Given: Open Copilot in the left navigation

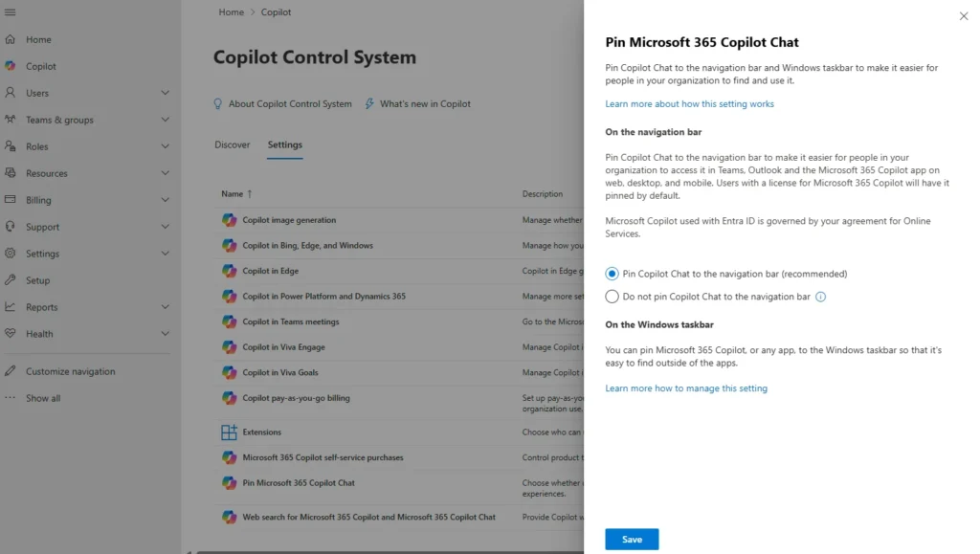Looking at the screenshot, I should pyautogui.click(x=40, y=66).
